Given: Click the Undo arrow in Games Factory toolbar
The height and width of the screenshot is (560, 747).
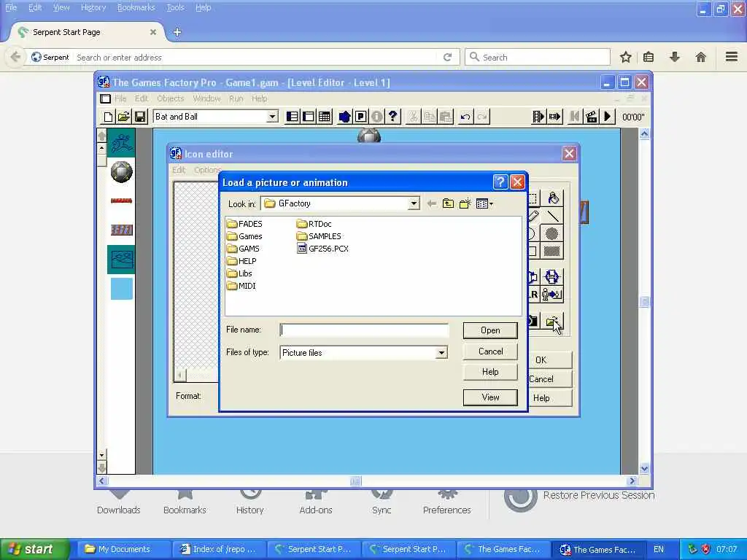Looking at the screenshot, I should (465, 117).
